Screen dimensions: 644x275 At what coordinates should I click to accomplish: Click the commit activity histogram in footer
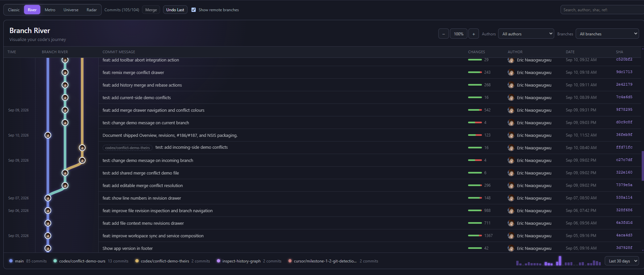coord(559,261)
